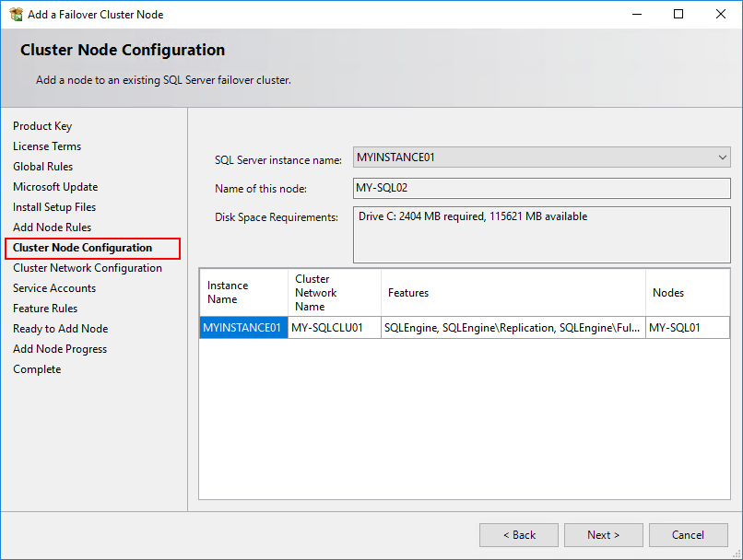The width and height of the screenshot is (743, 560).
Task: Click the Nodes column header
Action: click(688, 293)
